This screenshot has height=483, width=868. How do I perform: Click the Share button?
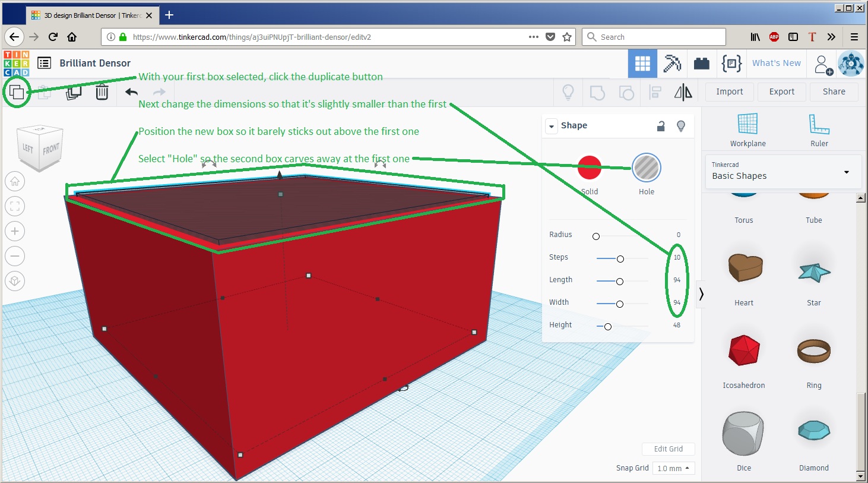tap(834, 91)
